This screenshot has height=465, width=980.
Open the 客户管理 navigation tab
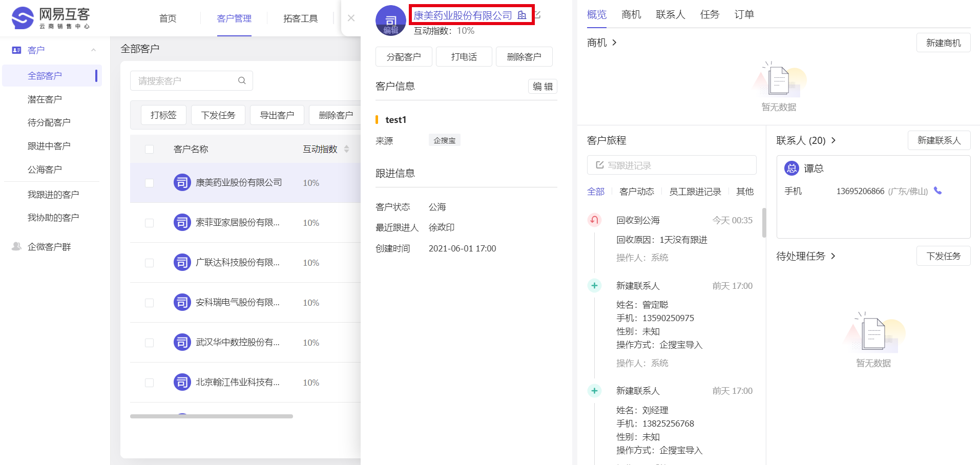(x=234, y=18)
